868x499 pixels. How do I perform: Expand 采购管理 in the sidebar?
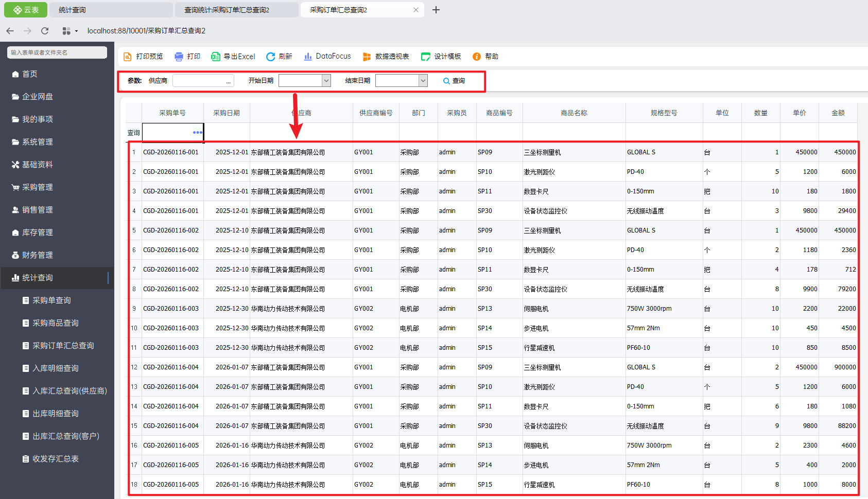click(x=37, y=187)
